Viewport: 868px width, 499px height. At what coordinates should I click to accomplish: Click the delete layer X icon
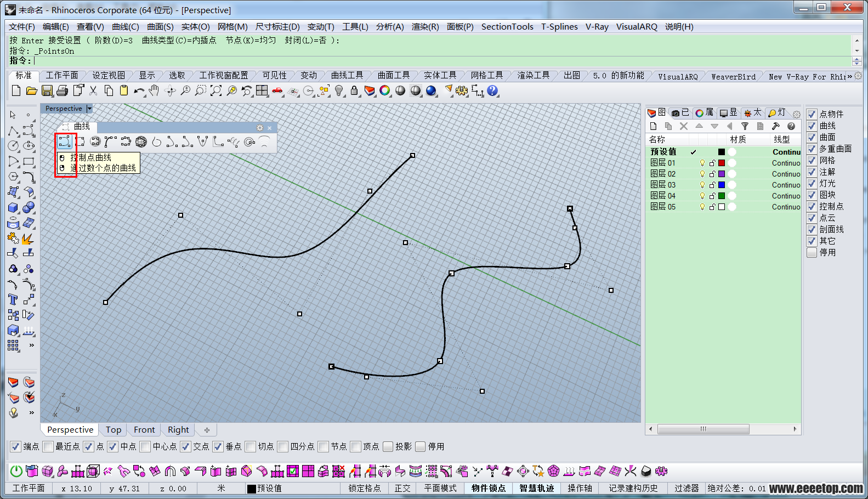click(x=683, y=126)
